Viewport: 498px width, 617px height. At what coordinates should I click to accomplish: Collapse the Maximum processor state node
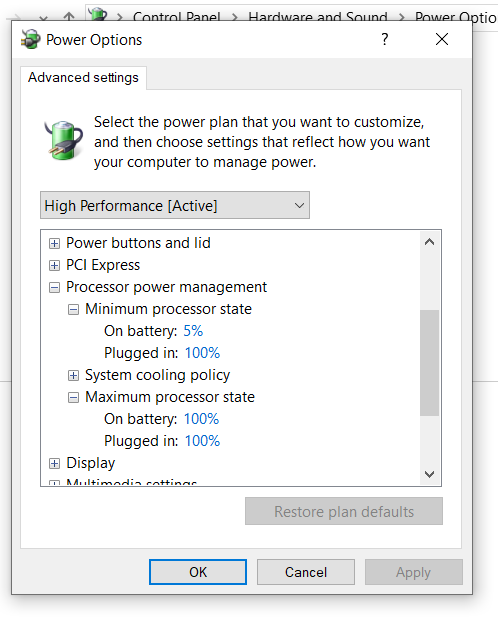73,397
